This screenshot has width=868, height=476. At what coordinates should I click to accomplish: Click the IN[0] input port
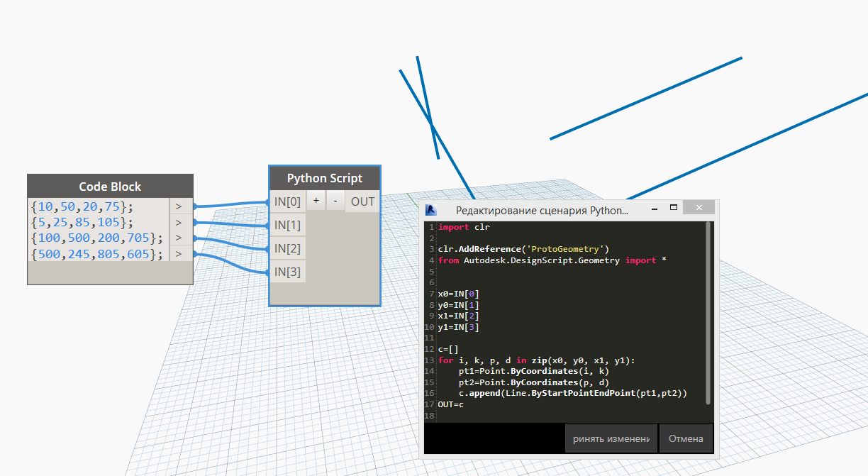(288, 201)
